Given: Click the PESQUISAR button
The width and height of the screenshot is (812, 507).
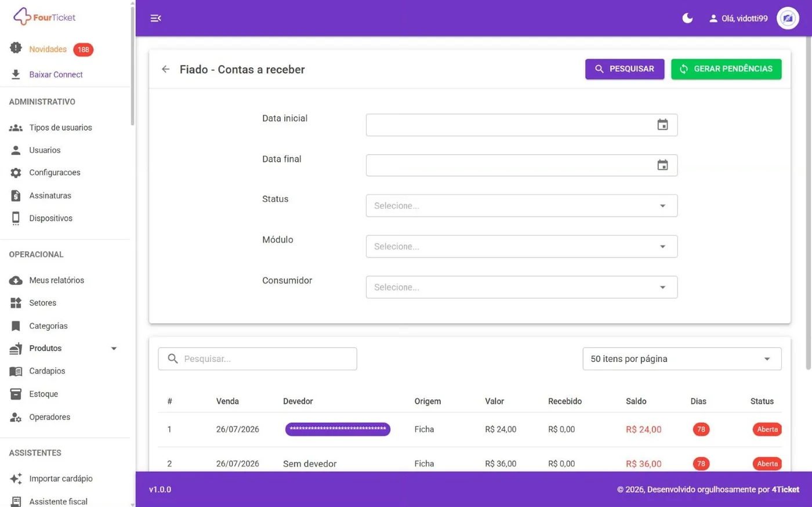Looking at the screenshot, I should (625, 69).
